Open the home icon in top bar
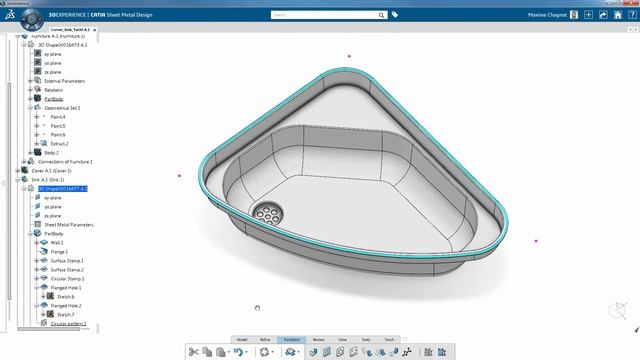The height and width of the screenshot is (360, 640). tap(618, 15)
